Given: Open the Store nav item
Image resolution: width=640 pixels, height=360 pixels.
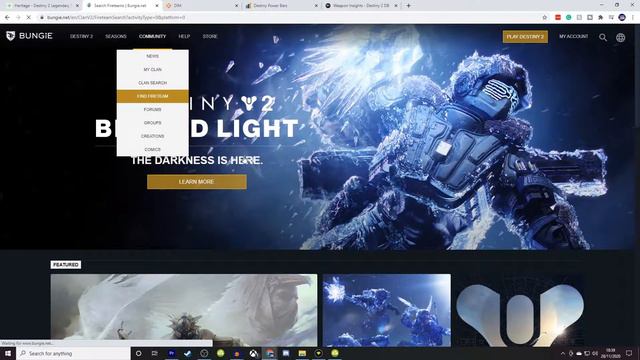Looking at the screenshot, I should pos(210,36).
